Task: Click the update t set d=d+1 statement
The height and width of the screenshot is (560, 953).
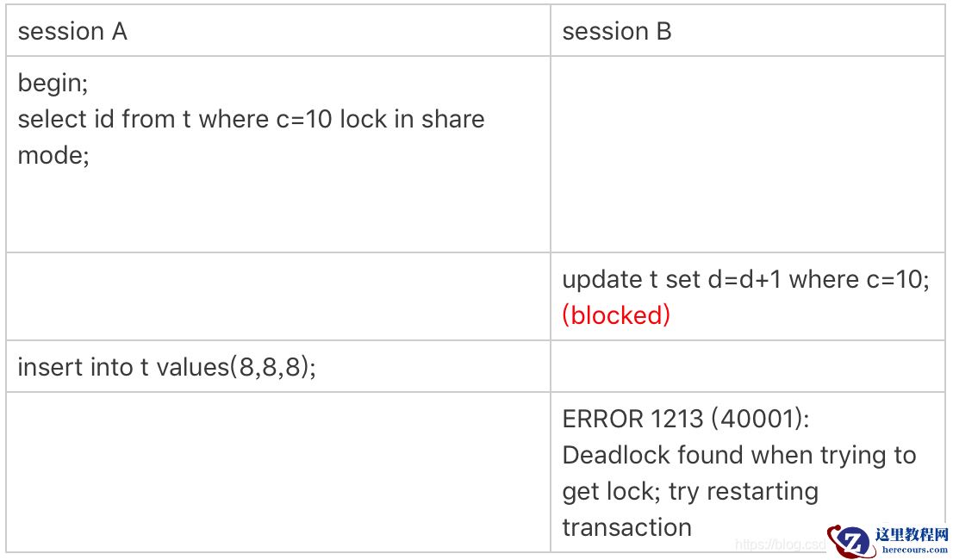Action: [745, 280]
